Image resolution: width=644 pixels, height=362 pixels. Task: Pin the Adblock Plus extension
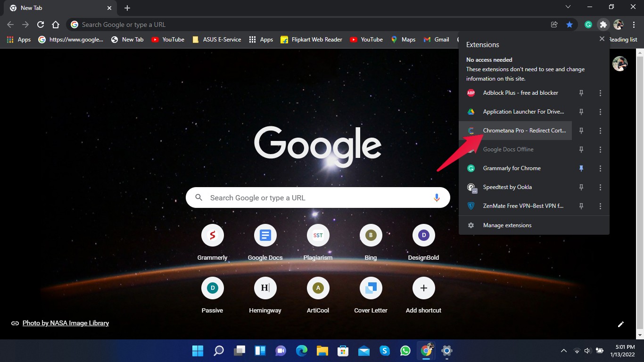pos(581,93)
